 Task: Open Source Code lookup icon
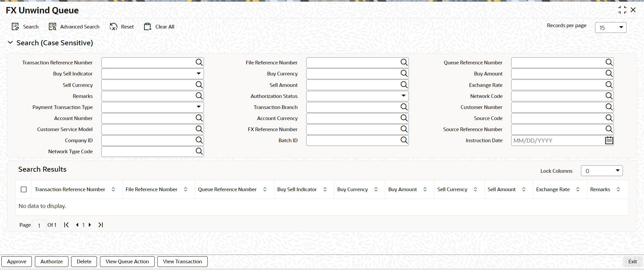coord(609,118)
